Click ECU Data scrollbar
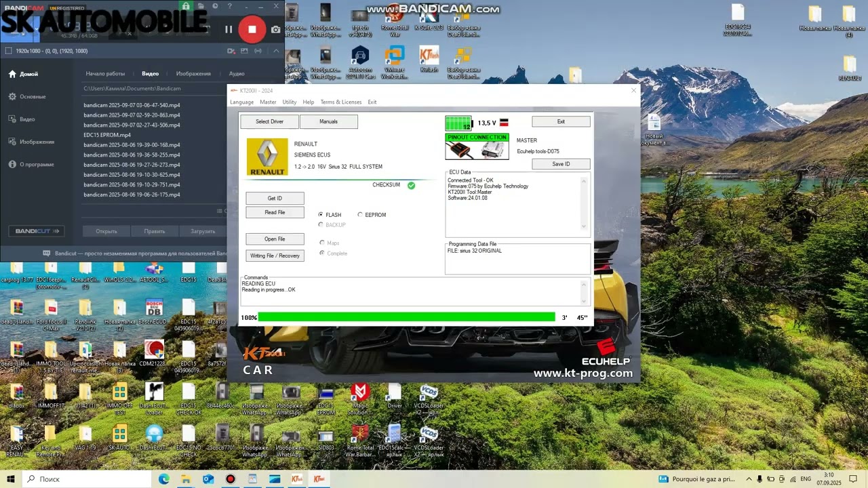The image size is (868, 488). tap(584, 203)
